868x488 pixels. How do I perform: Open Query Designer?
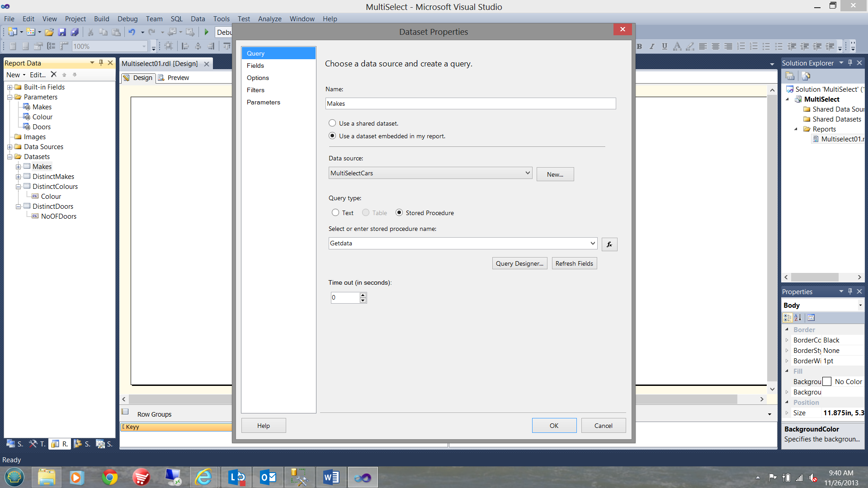click(x=519, y=263)
